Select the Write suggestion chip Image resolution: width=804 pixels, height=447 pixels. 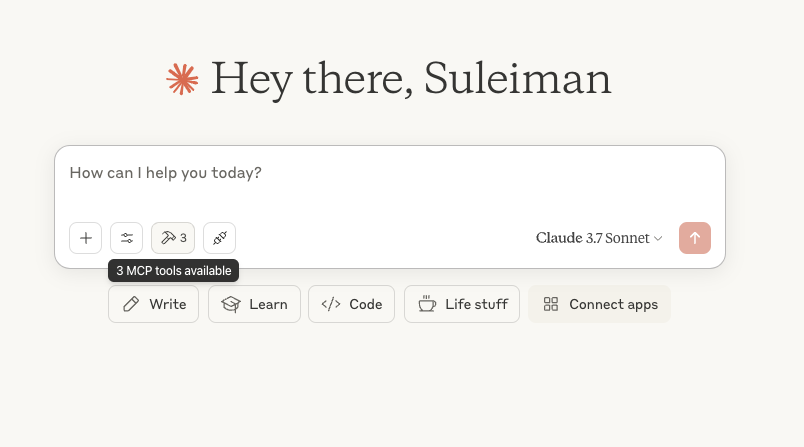(154, 304)
